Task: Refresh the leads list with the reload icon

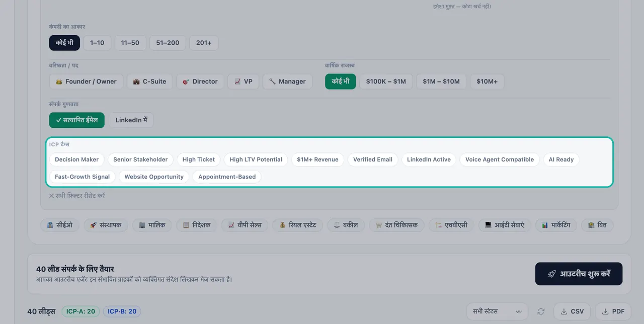Action: (x=541, y=311)
